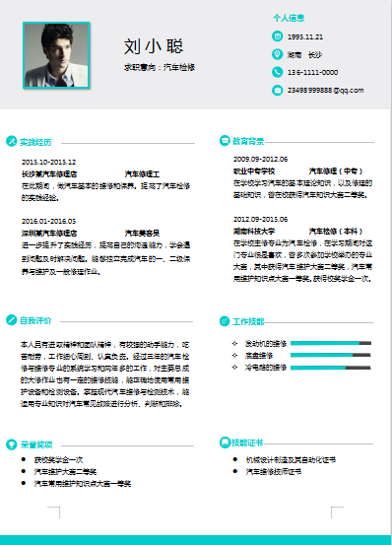The height and width of the screenshot is (545, 392).
Task: Click the 冷电路的维修 skill bar
Action: pos(331,368)
